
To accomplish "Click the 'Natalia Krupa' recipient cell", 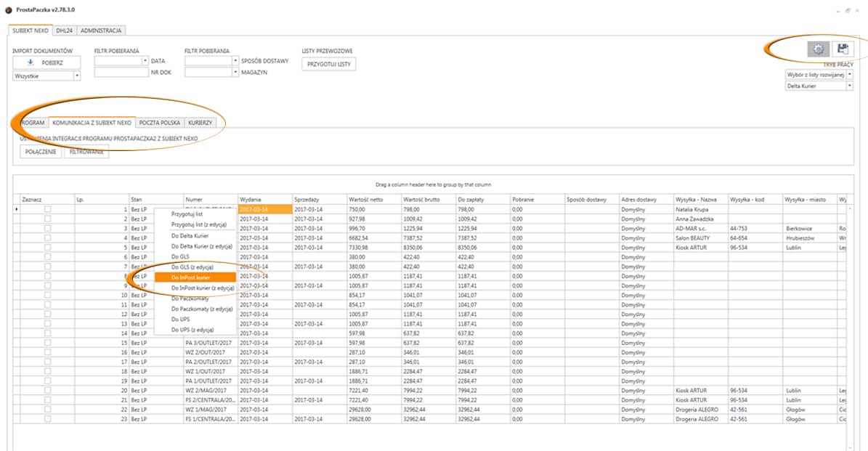I will point(702,210).
